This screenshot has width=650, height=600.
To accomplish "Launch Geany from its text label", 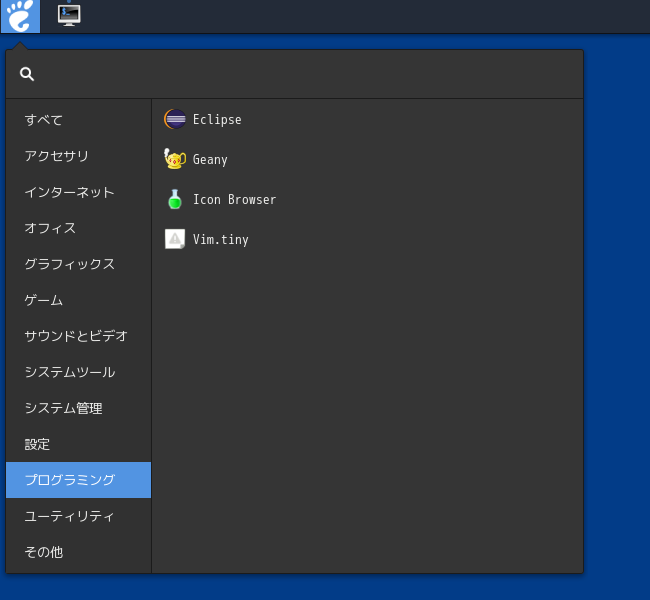I will (210, 160).
